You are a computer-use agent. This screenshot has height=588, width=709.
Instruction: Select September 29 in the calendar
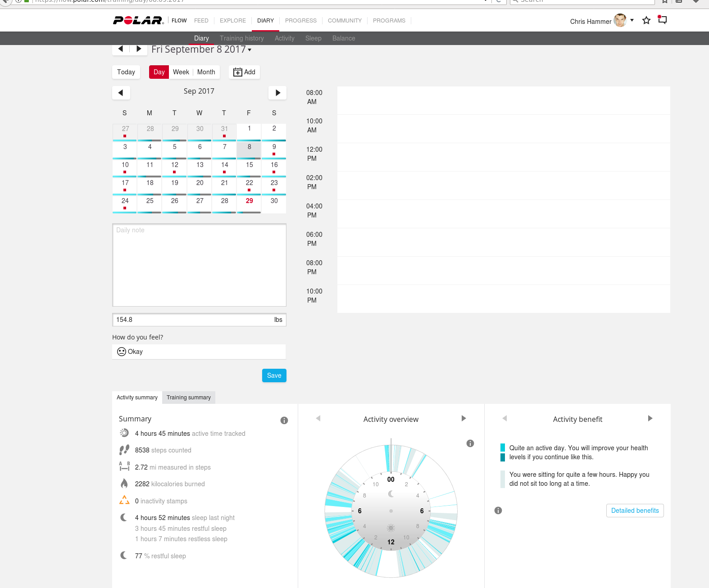[x=249, y=204]
